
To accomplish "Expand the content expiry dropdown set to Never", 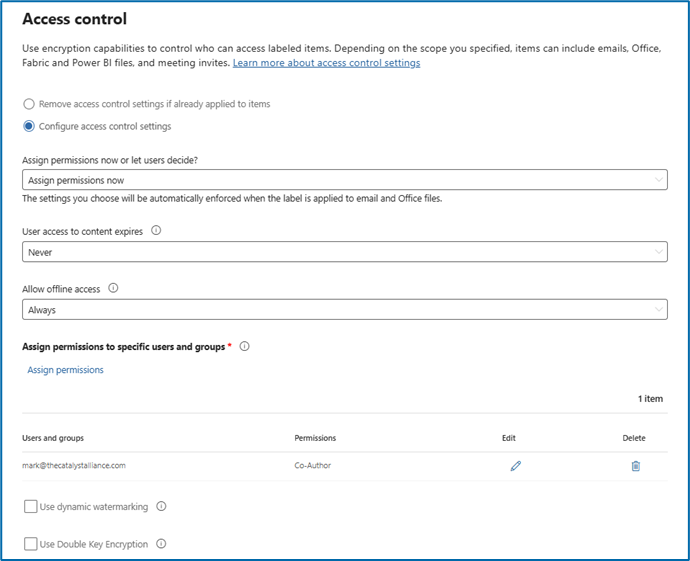I will click(344, 253).
